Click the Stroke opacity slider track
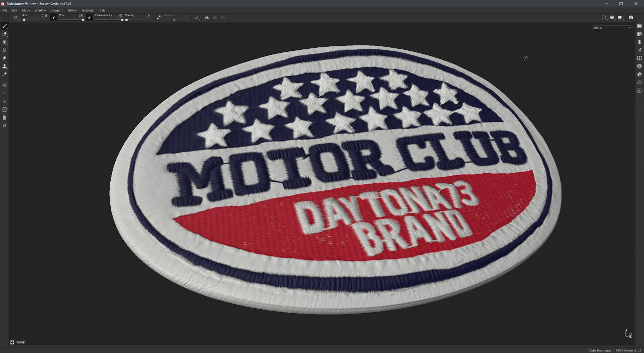The width and height of the screenshot is (644, 353). click(109, 20)
